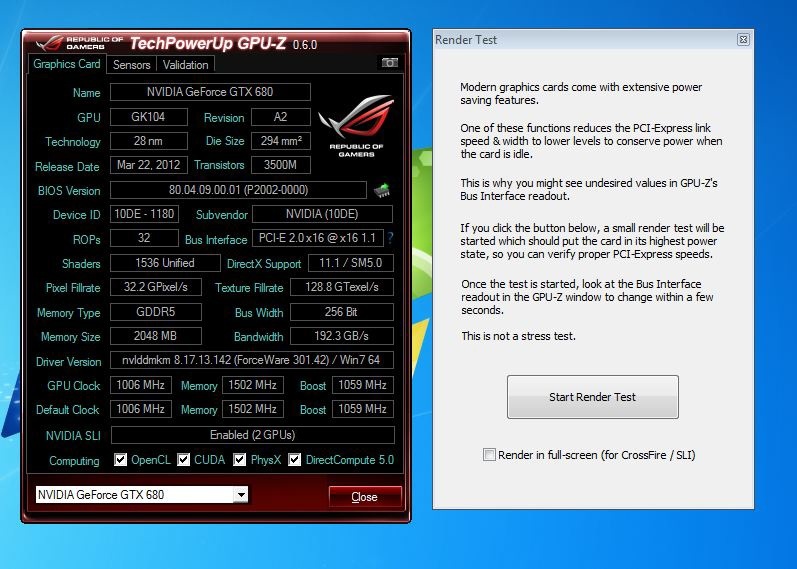Click the GPU field GK104
This screenshot has width=797, height=569.
pyautogui.click(x=148, y=117)
